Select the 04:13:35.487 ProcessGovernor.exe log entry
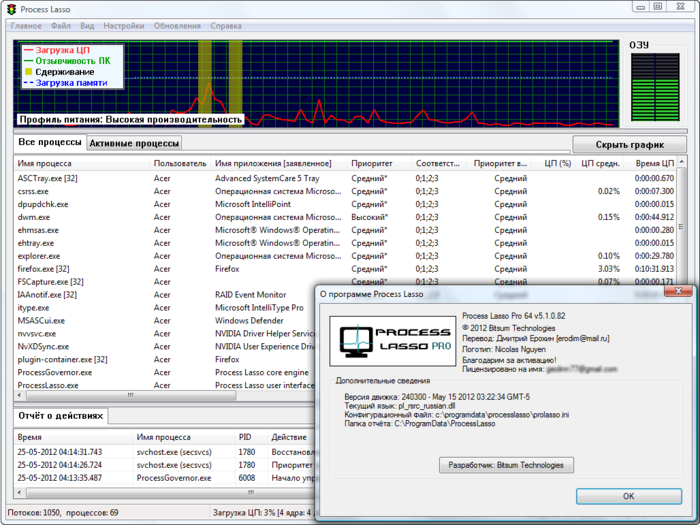The height and width of the screenshot is (525, 700). click(165, 478)
